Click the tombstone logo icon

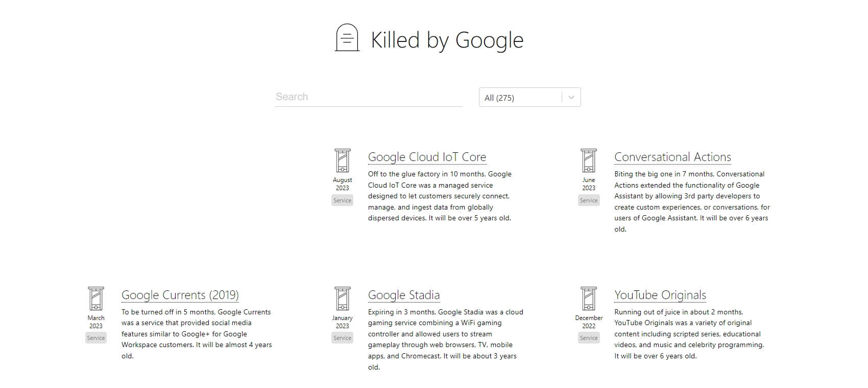[347, 38]
